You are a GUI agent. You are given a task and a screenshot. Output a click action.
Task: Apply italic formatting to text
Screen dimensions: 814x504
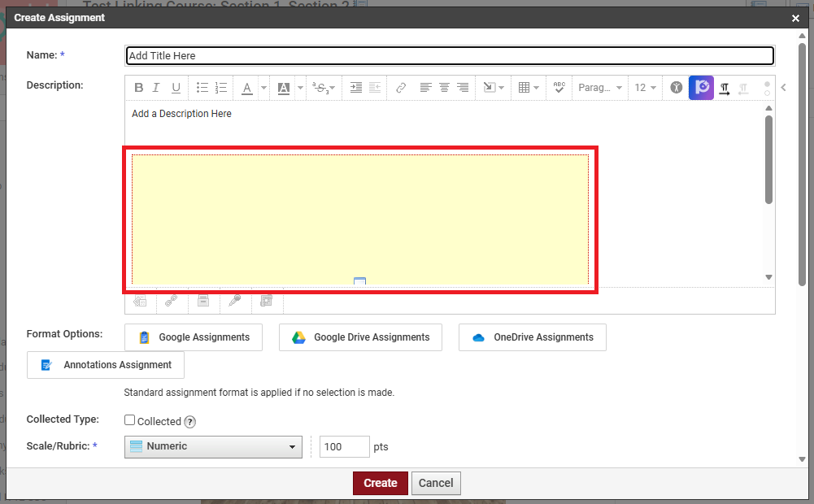(156, 88)
